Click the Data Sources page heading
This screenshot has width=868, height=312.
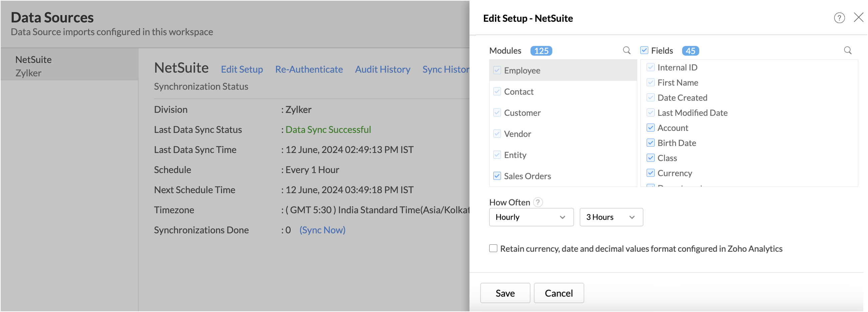(52, 17)
